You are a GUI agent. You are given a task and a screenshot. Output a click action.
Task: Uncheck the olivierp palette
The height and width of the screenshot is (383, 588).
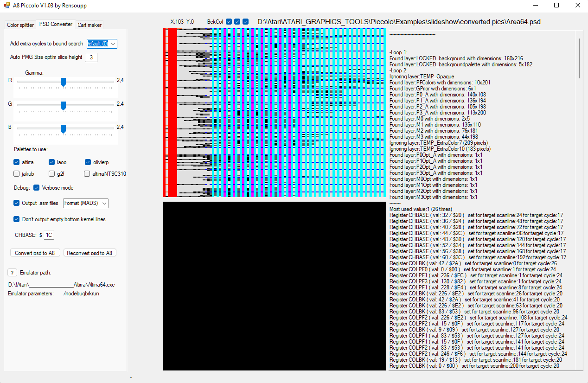click(88, 162)
